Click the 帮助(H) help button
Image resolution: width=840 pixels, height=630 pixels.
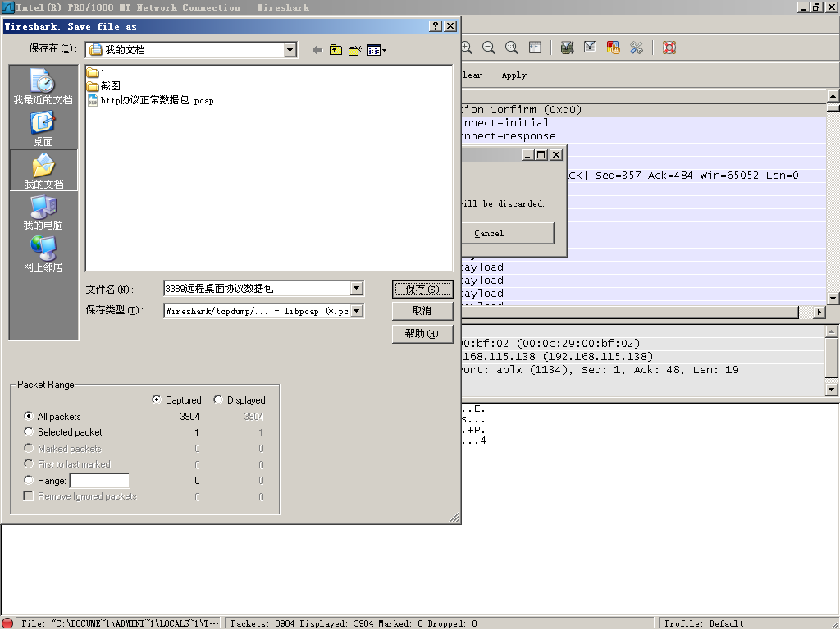coord(422,333)
